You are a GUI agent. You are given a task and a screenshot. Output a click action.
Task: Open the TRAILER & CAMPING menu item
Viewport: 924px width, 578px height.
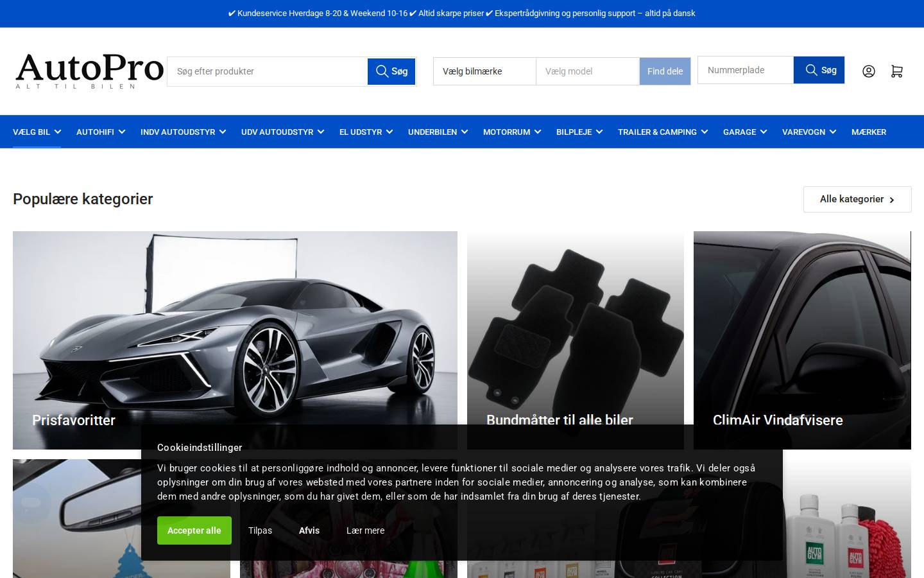pyautogui.click(x=663, y=132)
